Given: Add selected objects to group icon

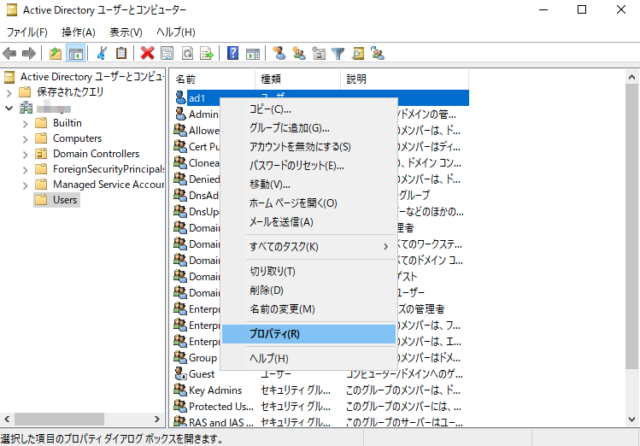Looking at the screenshot, I should [378, 53].
